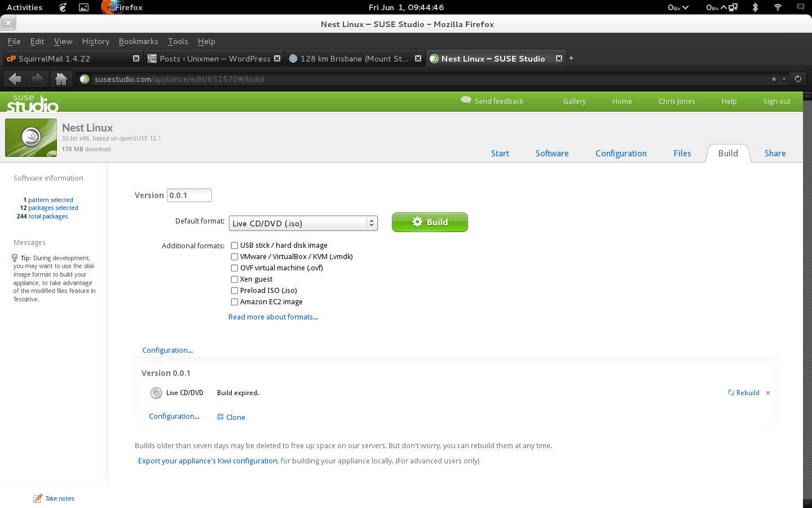Open the SUSE Studio Help link
Viewport: 812px width, 508px height.
[x=729, y=102]
